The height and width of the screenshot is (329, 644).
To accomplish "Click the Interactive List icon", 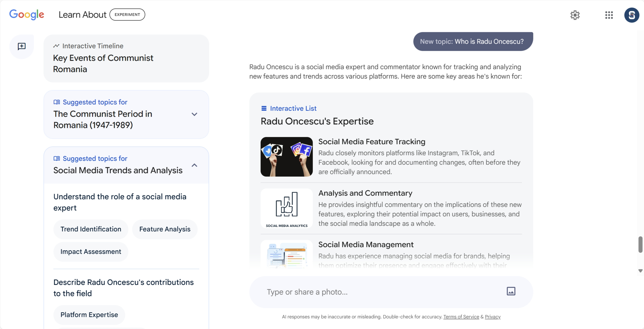I will click(x=264, y=108).
